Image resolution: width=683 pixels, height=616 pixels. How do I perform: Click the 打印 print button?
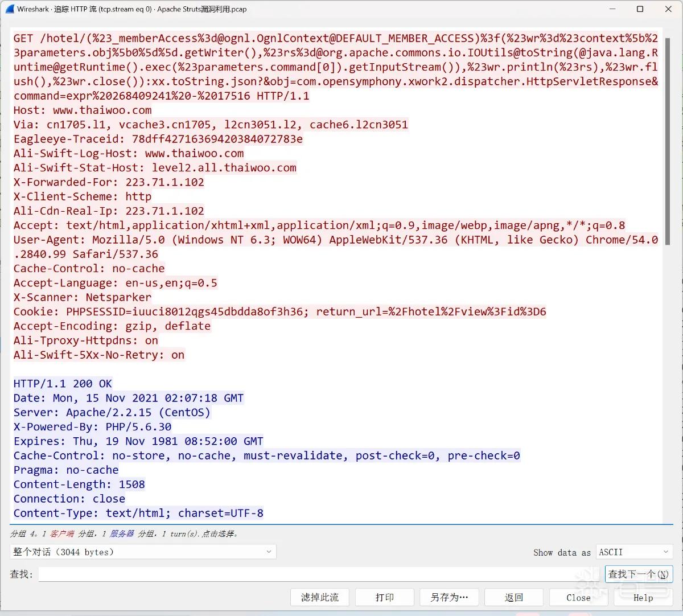(x=385, y=597)
